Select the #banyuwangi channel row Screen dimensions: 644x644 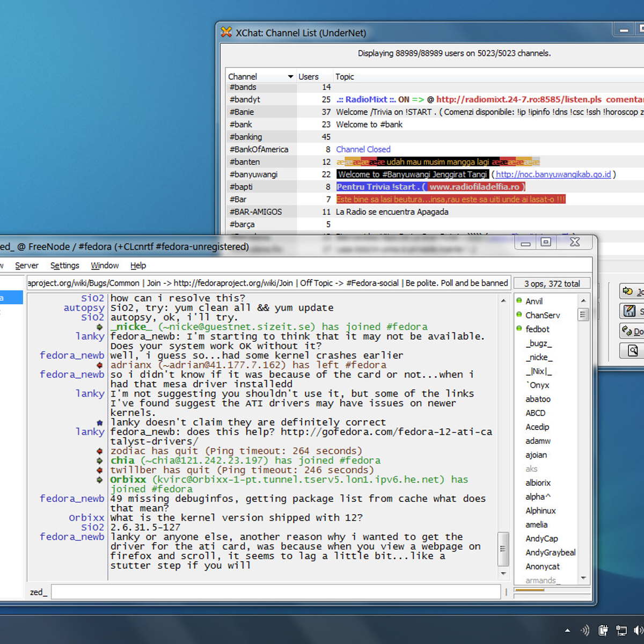[x=435, y=174]
